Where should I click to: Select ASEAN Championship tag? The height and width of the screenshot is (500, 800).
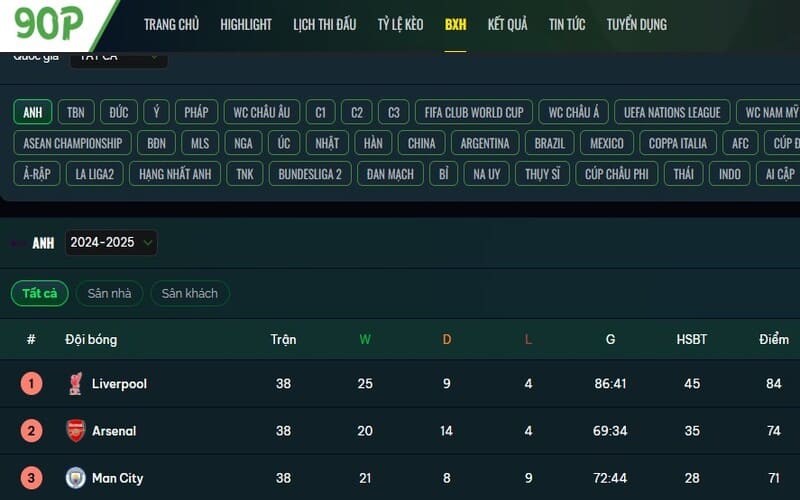pyautogui.click(x=72, y=143)
